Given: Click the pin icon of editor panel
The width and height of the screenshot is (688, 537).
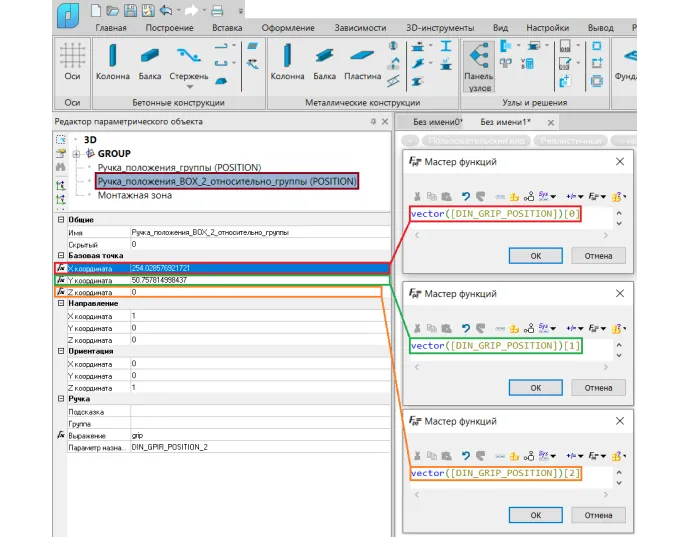Looking at the screenshot, I should tap(373, 122).
